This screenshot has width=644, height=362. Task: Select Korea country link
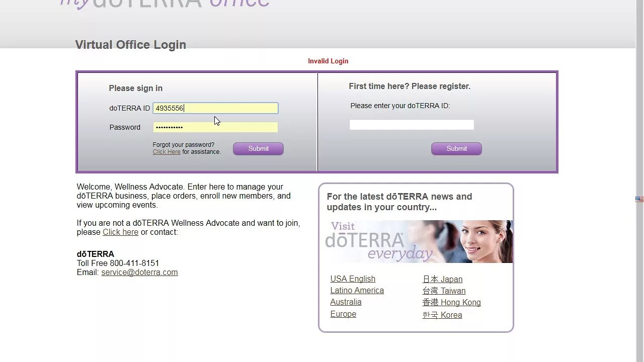pyautogui.click(x=442, y=315)
